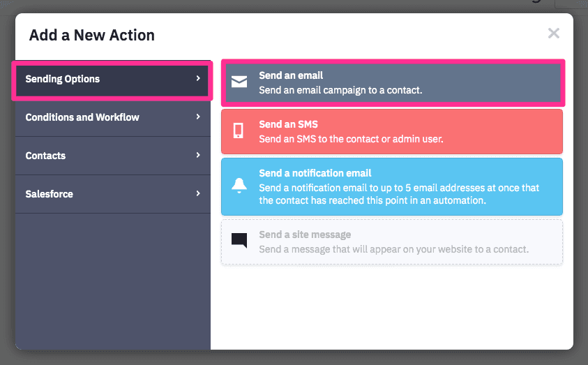588x365 pixels.
Task: Click the envelope icon for Send an email
Action: pyautogui.click(x=239, y=82)
